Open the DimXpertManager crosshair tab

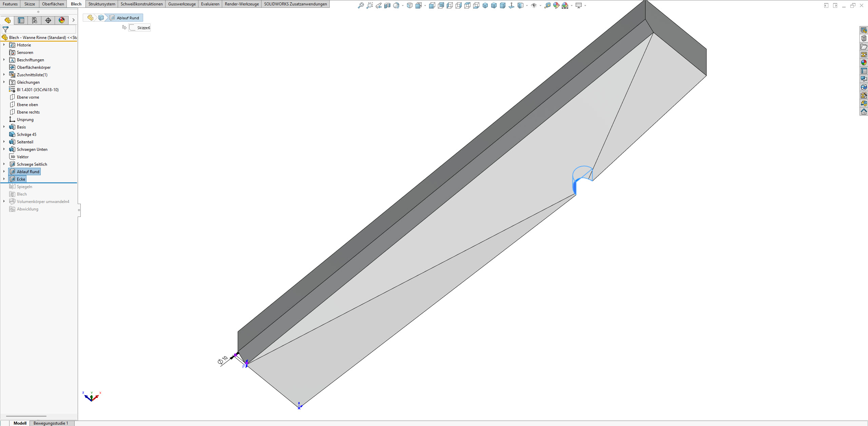(48, 20)
